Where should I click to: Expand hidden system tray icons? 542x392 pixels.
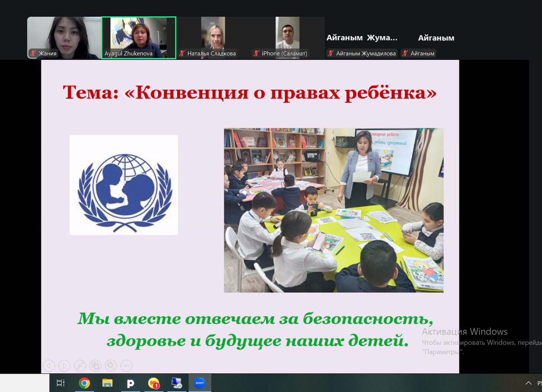[x=528, y=383]
